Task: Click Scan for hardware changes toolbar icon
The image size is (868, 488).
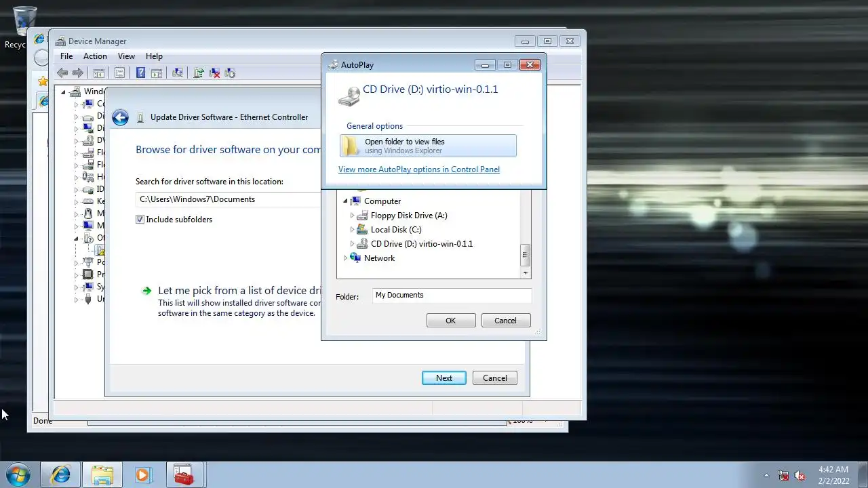Action: coord(178,73)
